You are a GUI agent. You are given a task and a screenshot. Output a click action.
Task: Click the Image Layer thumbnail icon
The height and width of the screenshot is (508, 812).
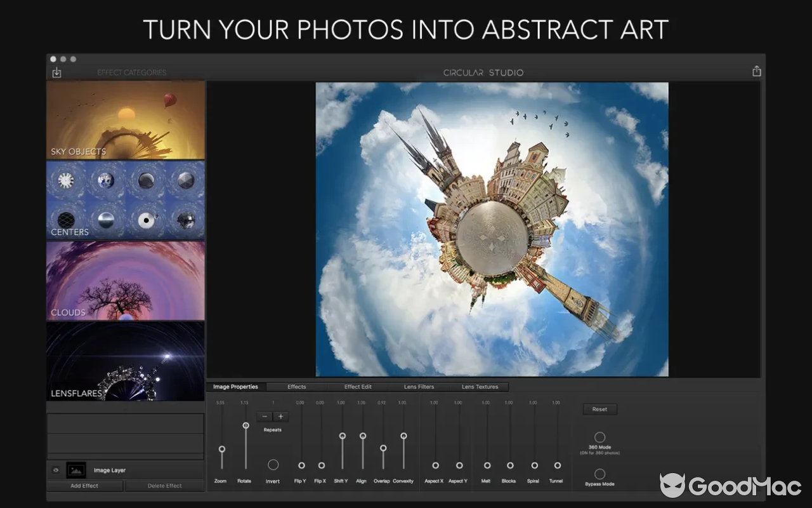pyautogui.click(x=76, y=471)
